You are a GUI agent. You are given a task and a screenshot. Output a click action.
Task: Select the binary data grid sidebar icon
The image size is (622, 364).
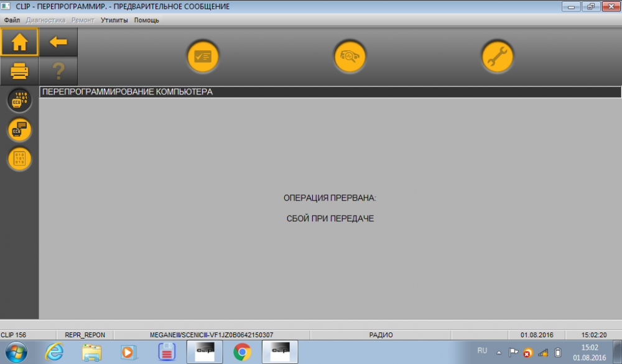[x=19, y=159]
